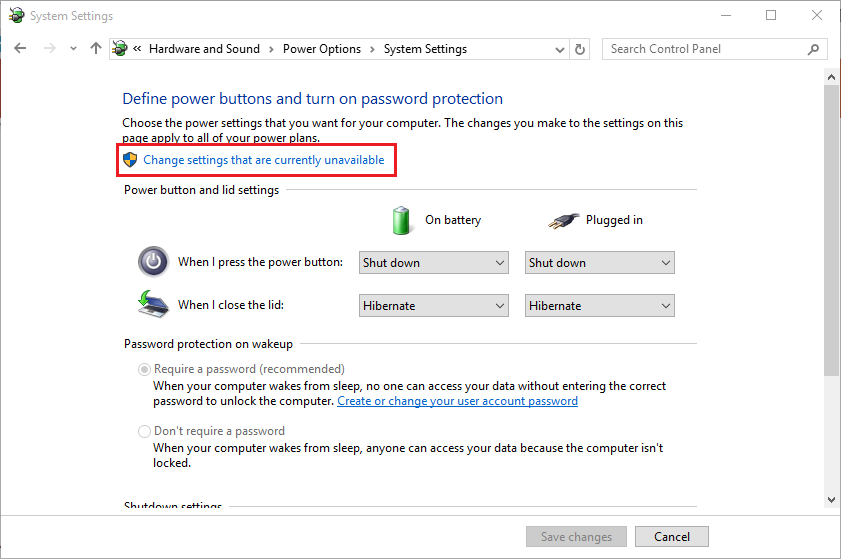This screenshot has height=559, width=841.
Task: Navigate to Power Options breadcrumb
Action: point(322,49)
